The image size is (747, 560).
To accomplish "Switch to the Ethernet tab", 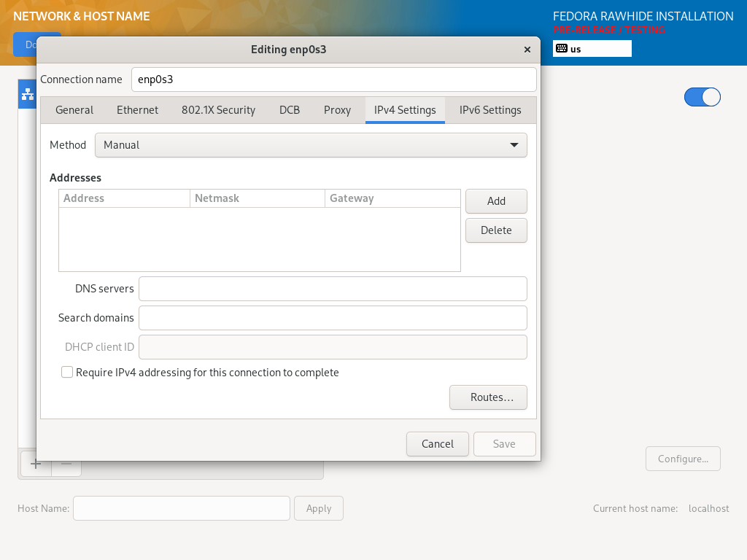I will click(x=138, y=110).
